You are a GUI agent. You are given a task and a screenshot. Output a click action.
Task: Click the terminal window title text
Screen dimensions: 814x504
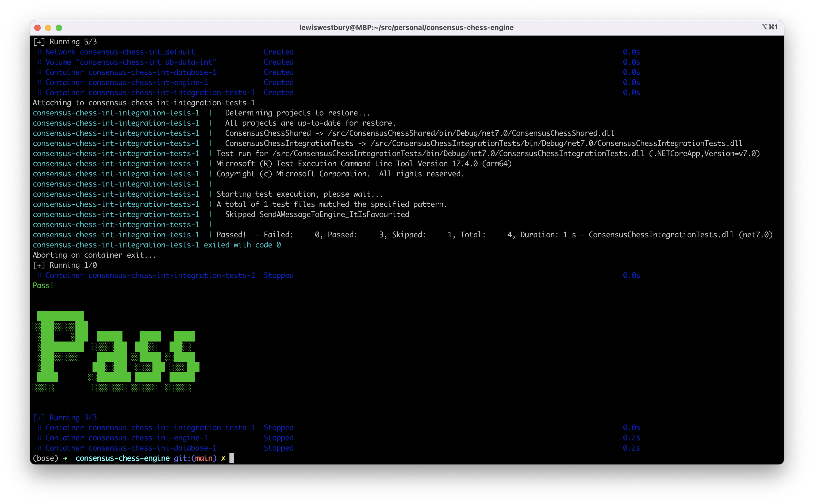click(406, 28)
